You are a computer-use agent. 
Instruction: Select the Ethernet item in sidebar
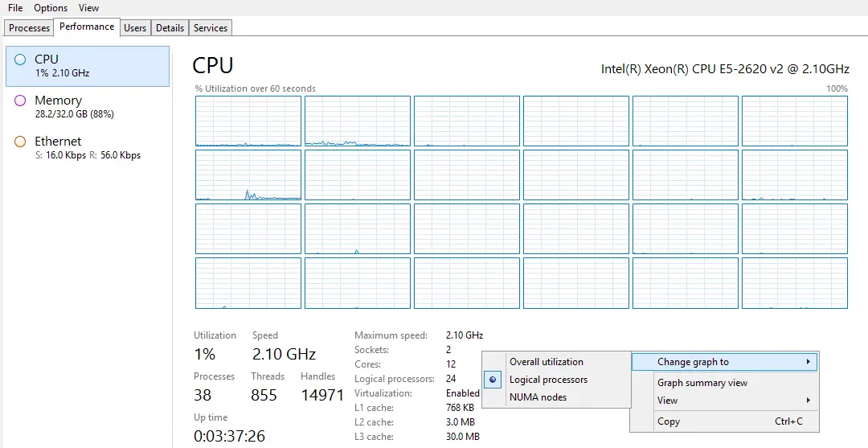(x=88, y=148)
